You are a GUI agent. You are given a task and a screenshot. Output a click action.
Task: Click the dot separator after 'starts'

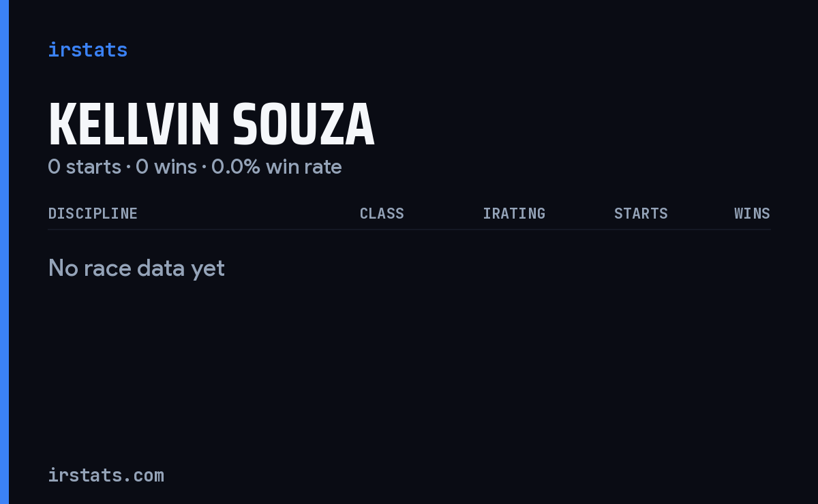(x=128, y=167)
